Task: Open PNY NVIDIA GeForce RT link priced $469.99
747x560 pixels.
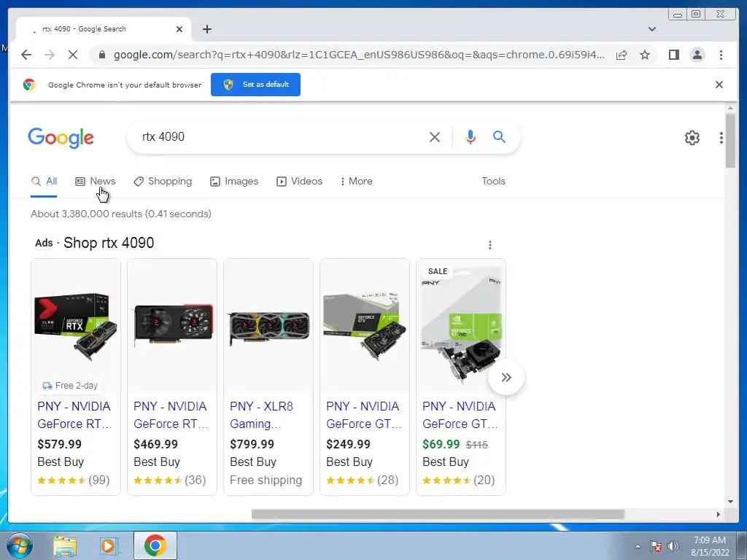Action: (x=171, y=415)
